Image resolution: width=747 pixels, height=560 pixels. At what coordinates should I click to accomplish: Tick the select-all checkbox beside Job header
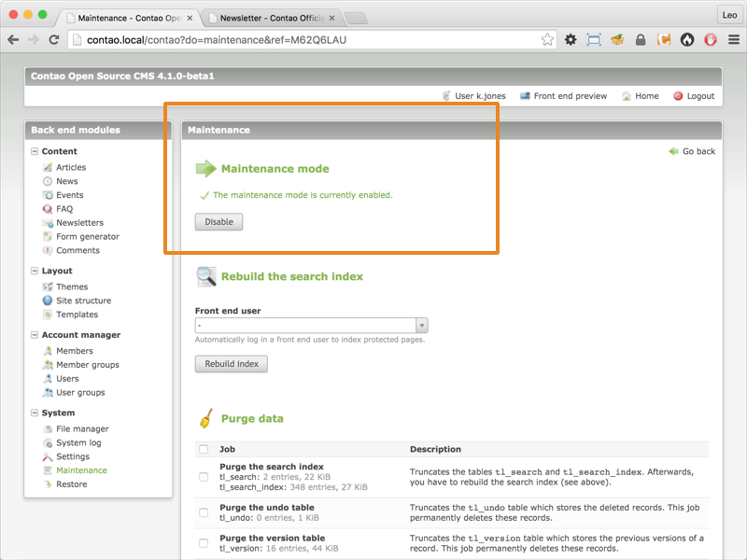[204, 449]
